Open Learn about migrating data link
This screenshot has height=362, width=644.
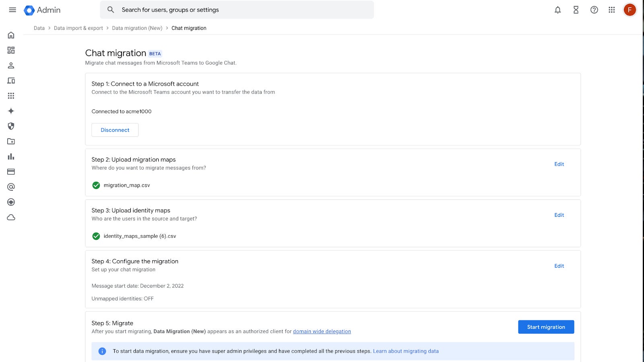406,351
